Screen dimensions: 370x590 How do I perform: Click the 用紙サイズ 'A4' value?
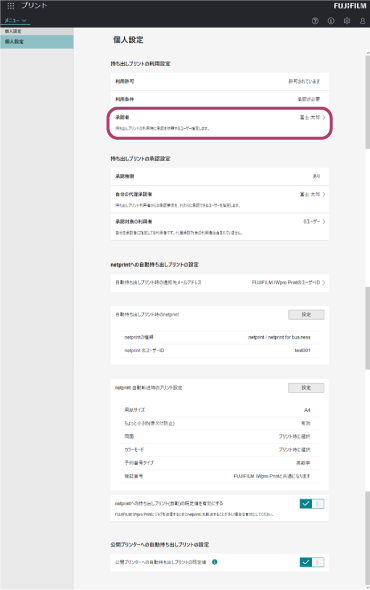click(307, 410)
